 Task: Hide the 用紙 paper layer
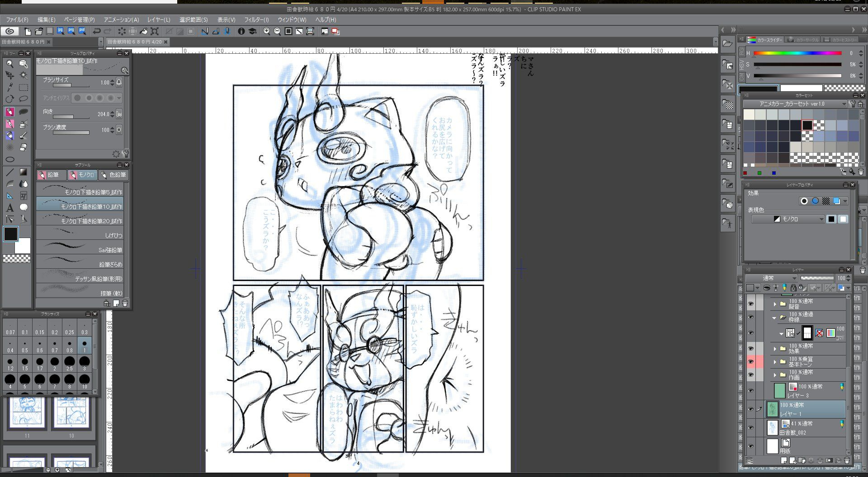click(751, 446)
